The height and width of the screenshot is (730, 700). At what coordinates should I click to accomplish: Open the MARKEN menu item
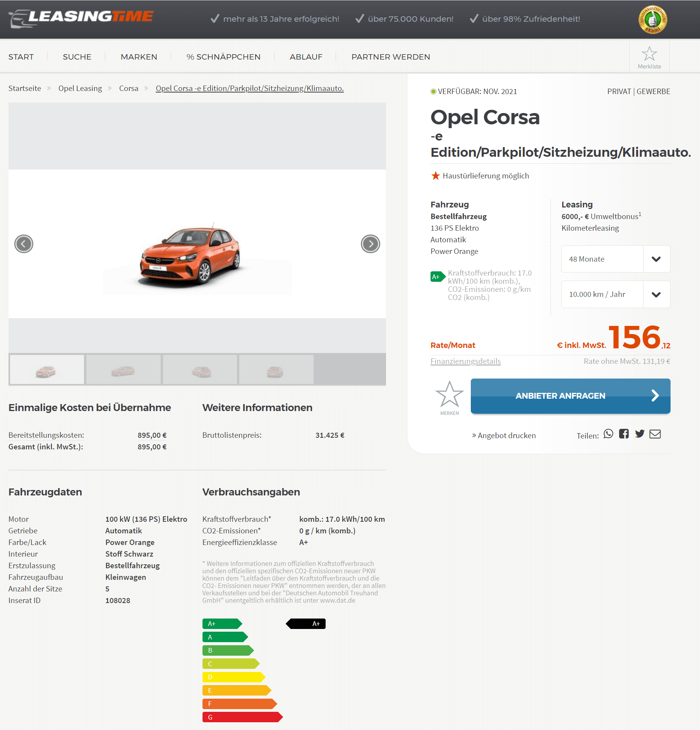139,57
